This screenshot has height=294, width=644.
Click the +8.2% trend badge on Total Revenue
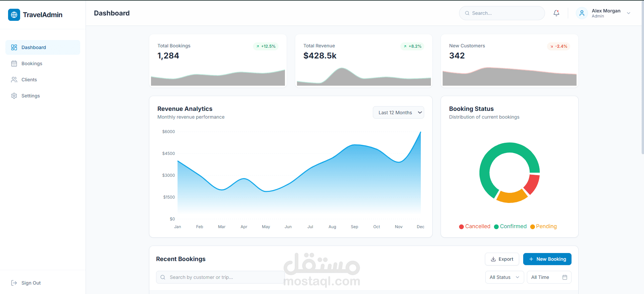point(412,46)
